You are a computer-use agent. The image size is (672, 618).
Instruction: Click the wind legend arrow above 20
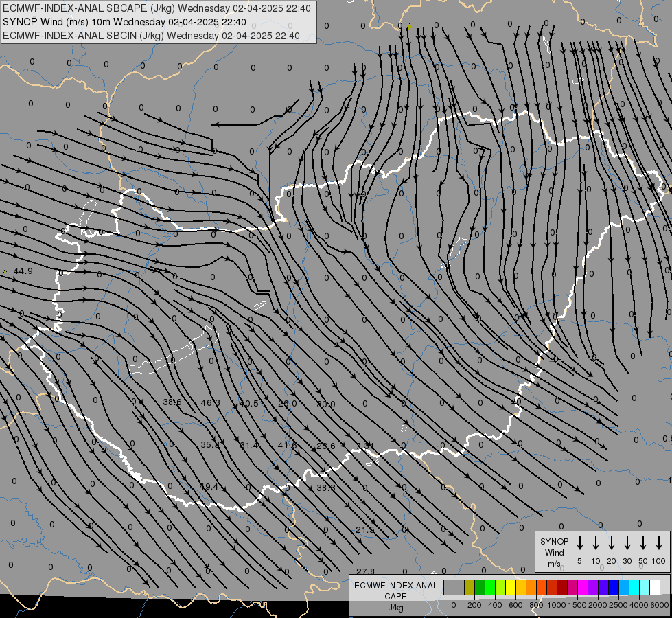point(612,543)
